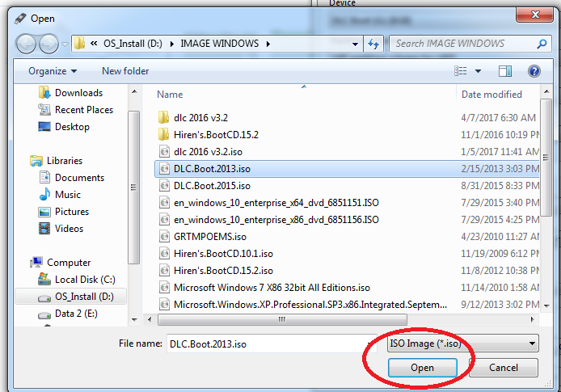Click the Cancel button

504,368
